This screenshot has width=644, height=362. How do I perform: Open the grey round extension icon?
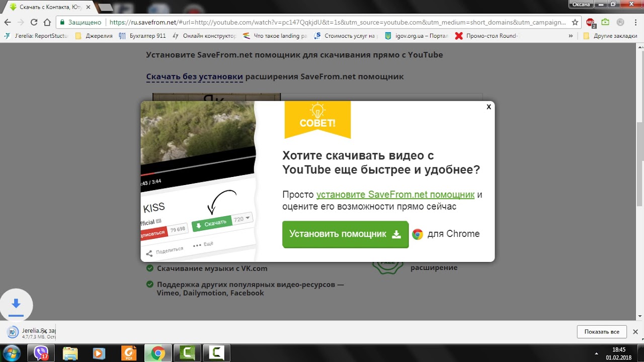click(x=620, y=22)
